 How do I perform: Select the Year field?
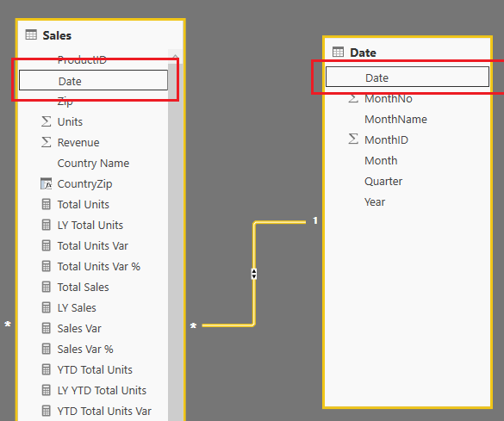375,201
